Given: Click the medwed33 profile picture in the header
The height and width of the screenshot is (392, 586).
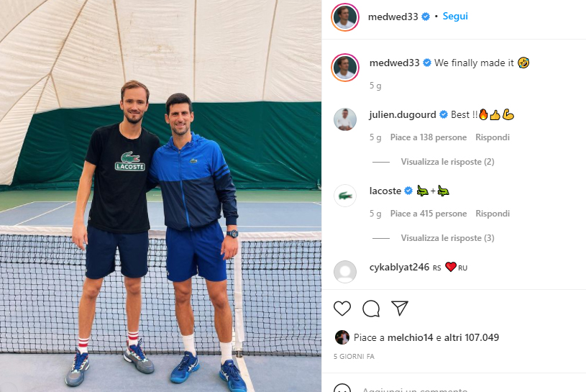Looking at the screenshot, I should (345, 17).
